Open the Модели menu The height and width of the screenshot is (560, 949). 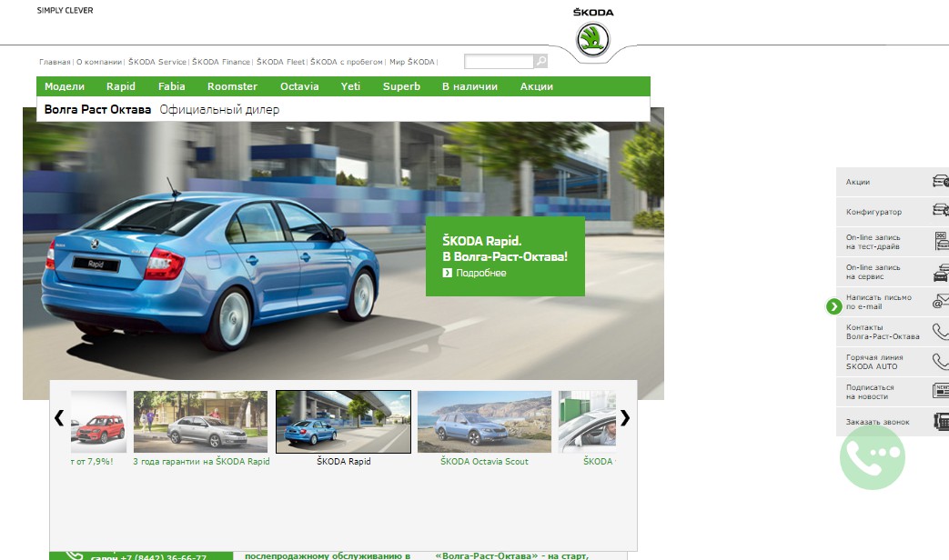point(65,86)
